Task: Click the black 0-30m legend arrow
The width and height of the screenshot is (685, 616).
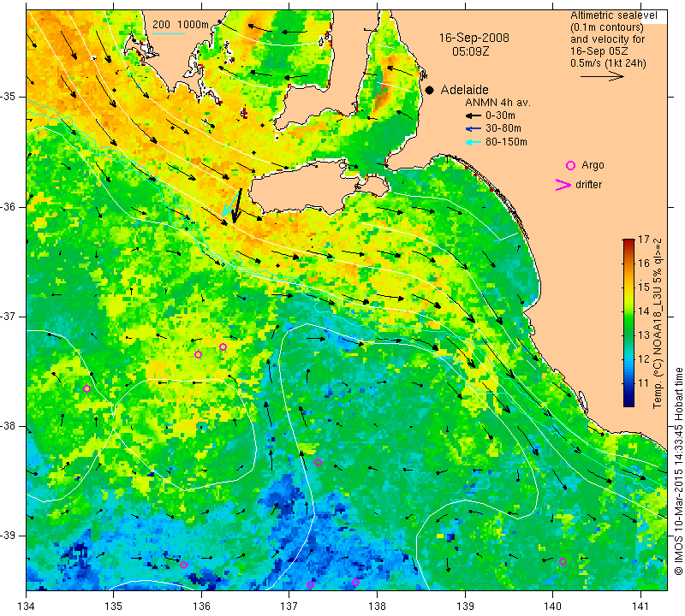Action: [474, 115]
